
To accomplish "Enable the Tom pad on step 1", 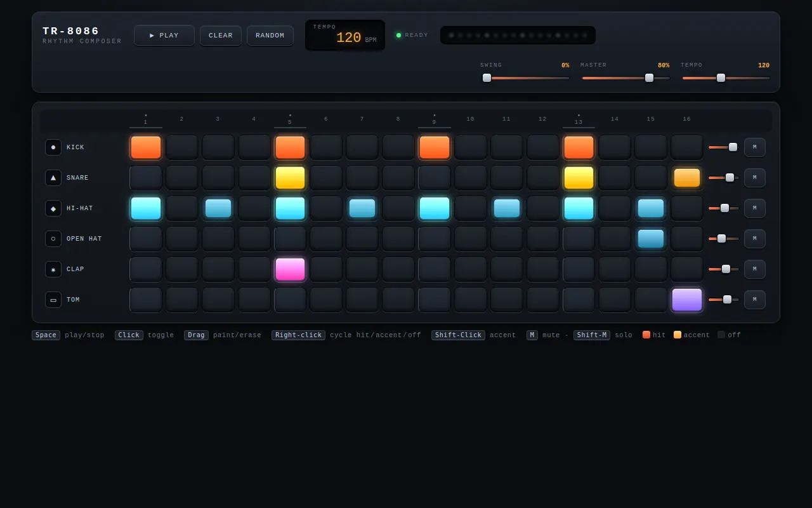I will tap(146, 300).
